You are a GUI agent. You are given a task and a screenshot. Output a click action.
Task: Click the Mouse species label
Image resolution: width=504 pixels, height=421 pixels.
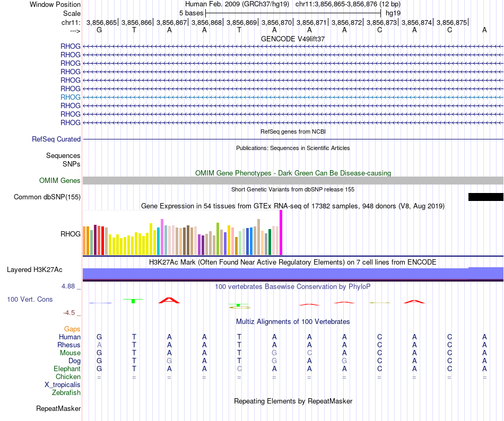tap(70, 353)
